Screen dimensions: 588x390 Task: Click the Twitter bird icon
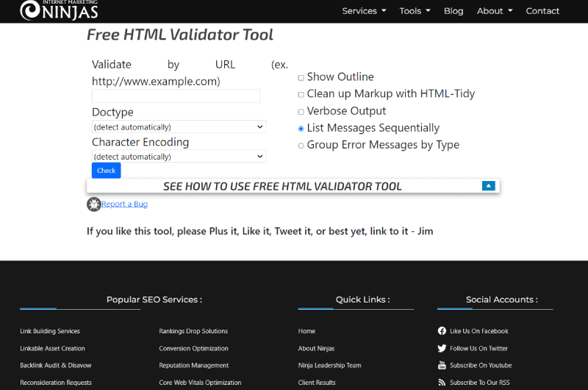click(x=442, y=348)
